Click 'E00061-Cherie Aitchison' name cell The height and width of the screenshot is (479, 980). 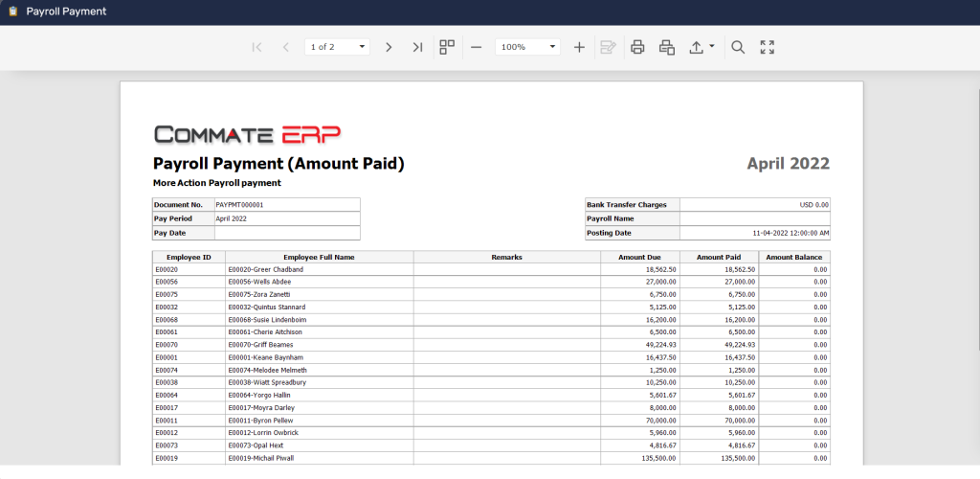[x=320, y=332]
